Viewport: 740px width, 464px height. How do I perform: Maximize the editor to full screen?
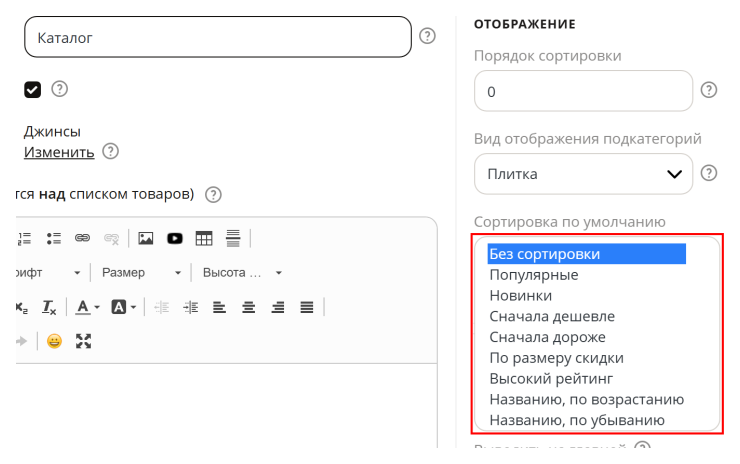click(84, 341)
